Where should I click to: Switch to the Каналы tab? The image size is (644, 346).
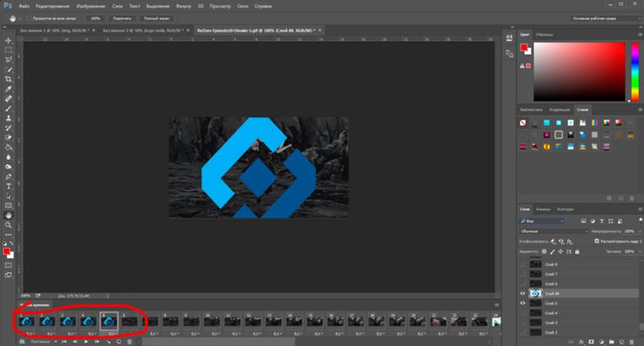[x=543, y=209]
